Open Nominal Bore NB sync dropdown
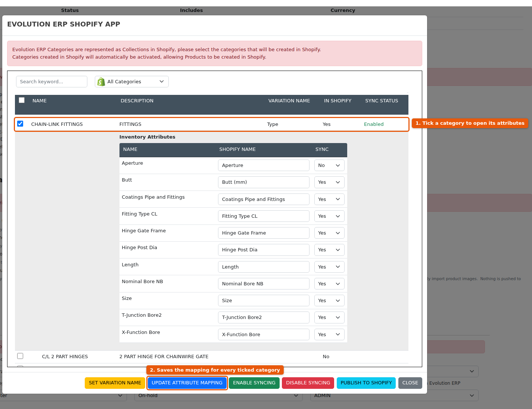532x409 pixels. click(x=329, y=284)
